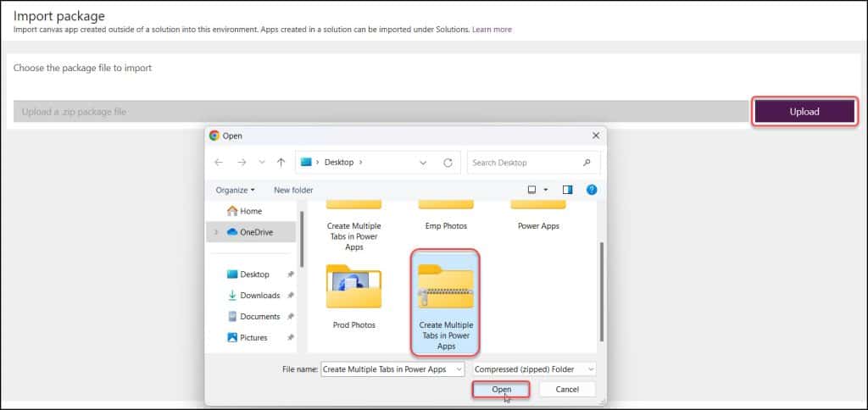
Task: Refresh the Desktop folder view
Action: click(x=448, y=163)
